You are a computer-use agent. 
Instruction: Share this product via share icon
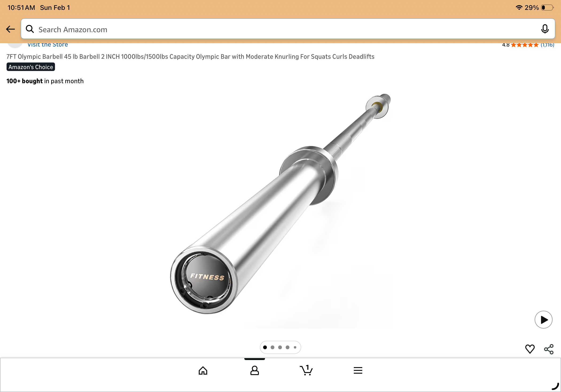(x=549, y=349)
